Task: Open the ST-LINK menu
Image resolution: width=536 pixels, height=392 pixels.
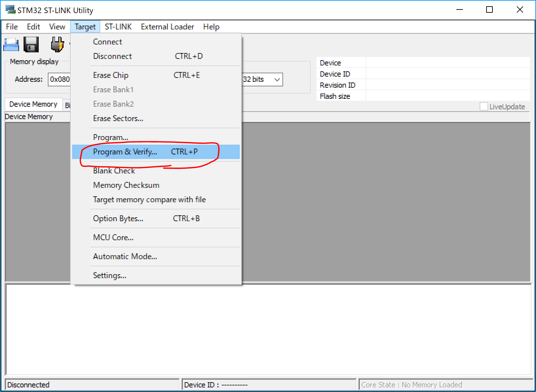Action: click(x=118, y=27)
